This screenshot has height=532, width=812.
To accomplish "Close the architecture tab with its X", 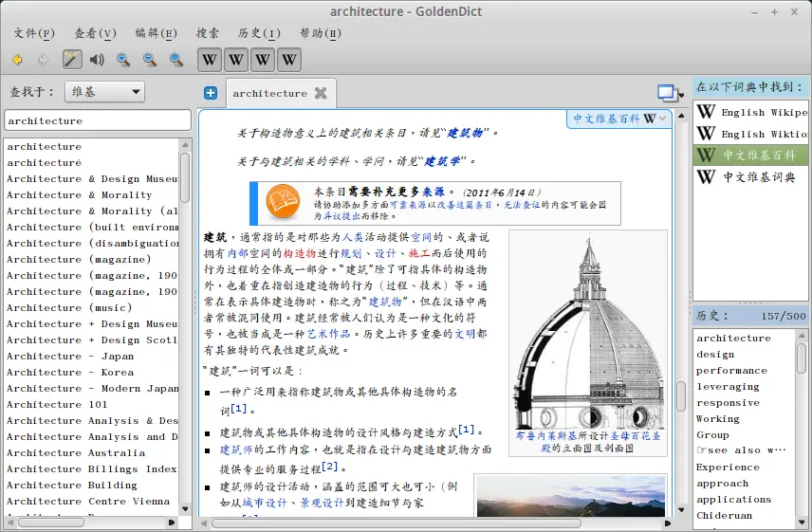I will [321, 93].
